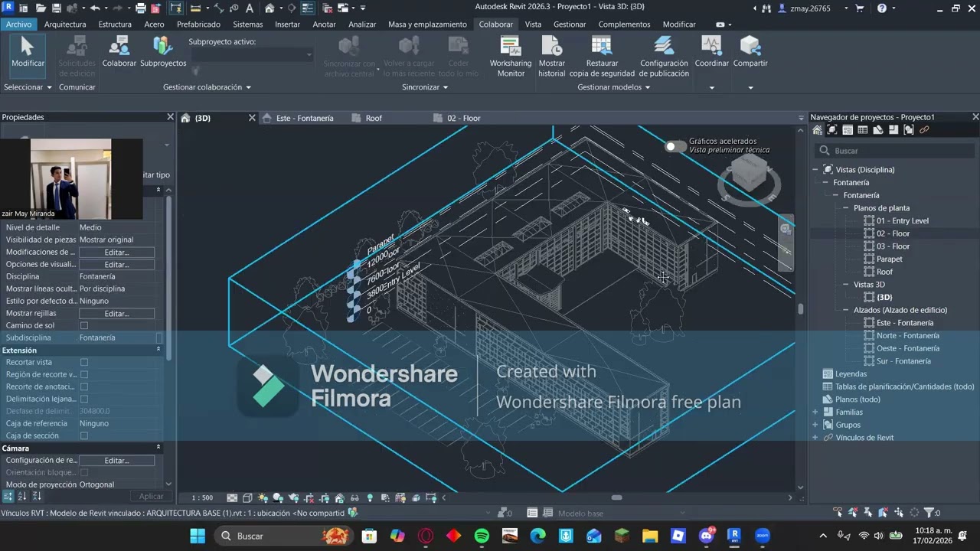Open File Explorer from the taskbar
Image resolution: width=980 pixels, height=551 pixels.
pos(650,536)
